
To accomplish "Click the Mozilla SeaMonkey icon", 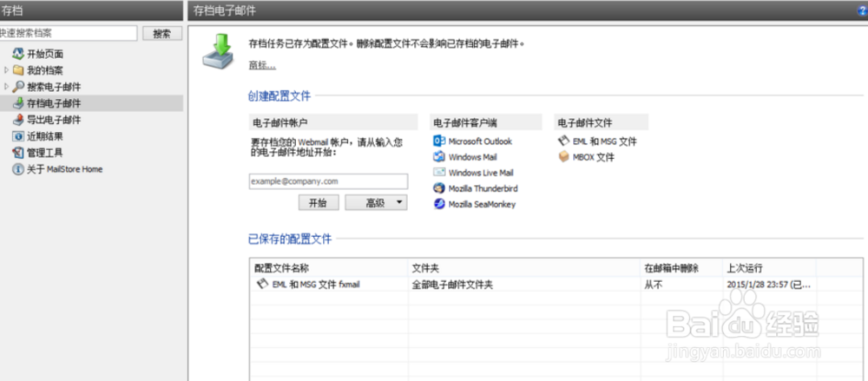I will click(439, 204).
